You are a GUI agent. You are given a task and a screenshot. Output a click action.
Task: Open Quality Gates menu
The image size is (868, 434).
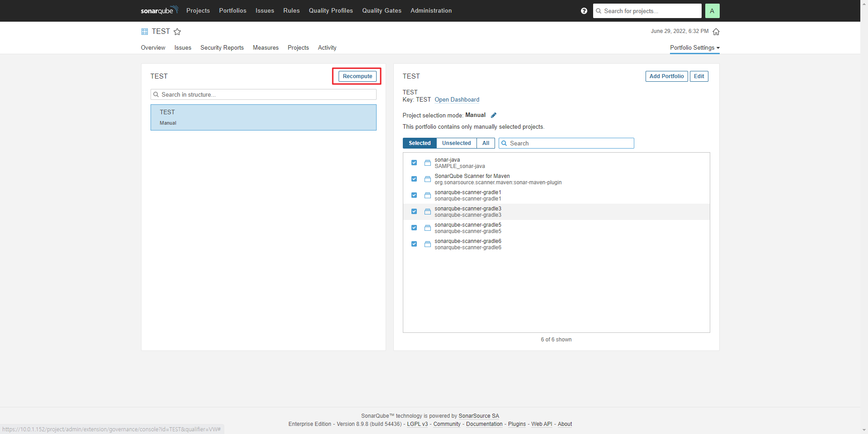(x=382, y=10)
